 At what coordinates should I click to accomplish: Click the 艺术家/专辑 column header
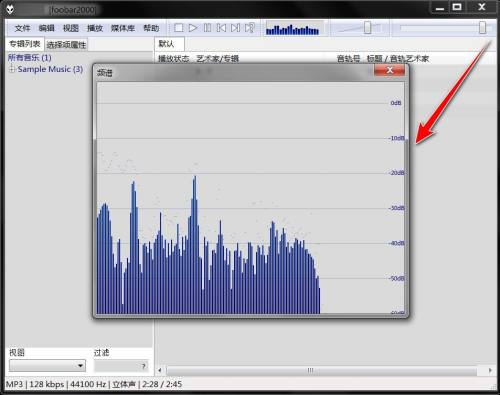tap(217, 59)
